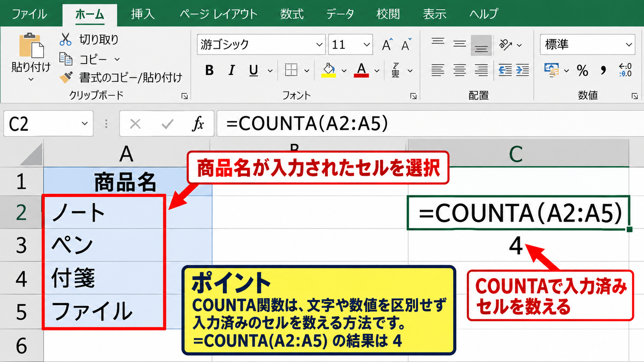Decrease indent icon
Image resolution: width=644 pixels, height=362 pixels.
[505, 70]
